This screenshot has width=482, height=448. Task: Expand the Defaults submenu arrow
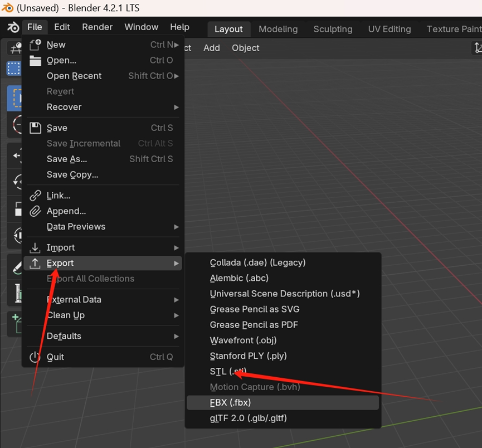point(176,337)
